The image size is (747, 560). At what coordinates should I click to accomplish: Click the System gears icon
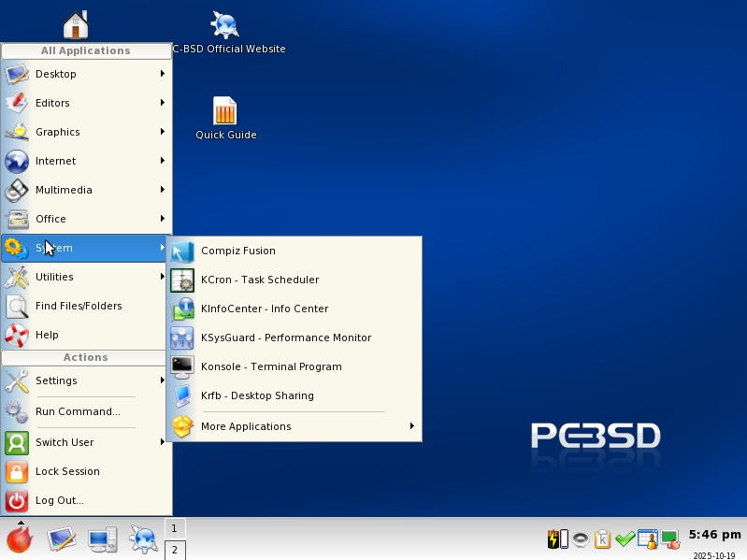pos(17,248)
